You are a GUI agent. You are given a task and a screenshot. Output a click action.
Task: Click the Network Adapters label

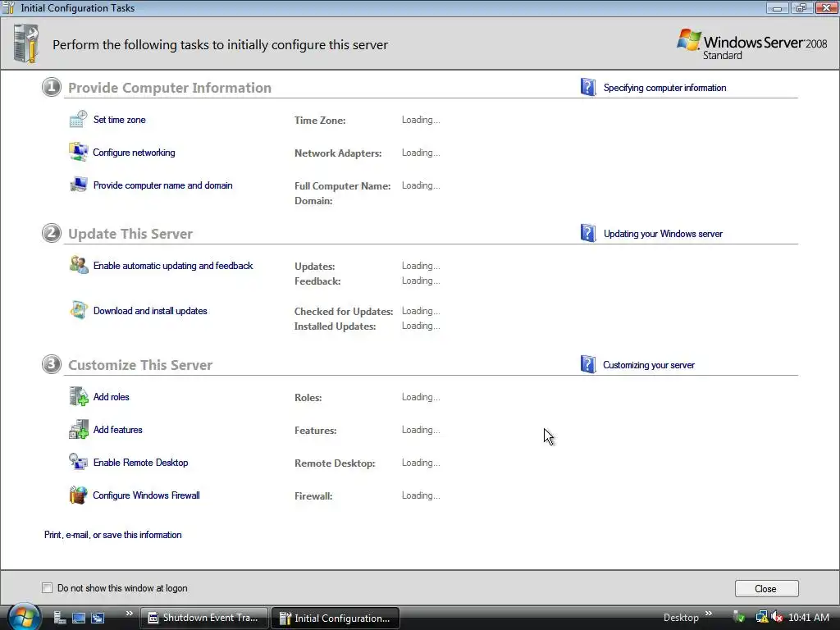(338, 153)
